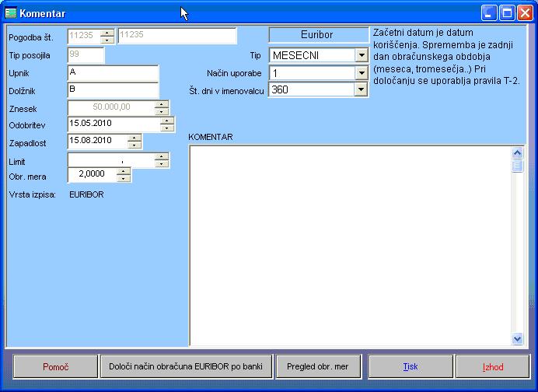Decrease the Odobritev date with down arrow

162,128
